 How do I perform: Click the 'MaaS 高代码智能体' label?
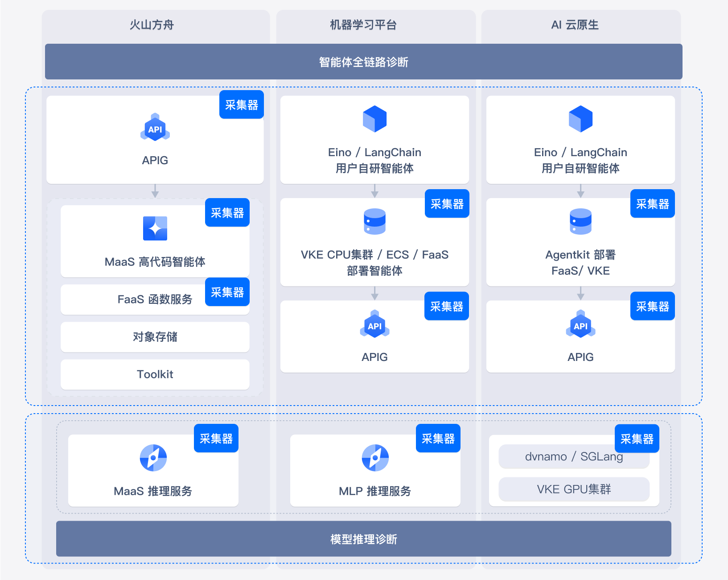point(155,262)
